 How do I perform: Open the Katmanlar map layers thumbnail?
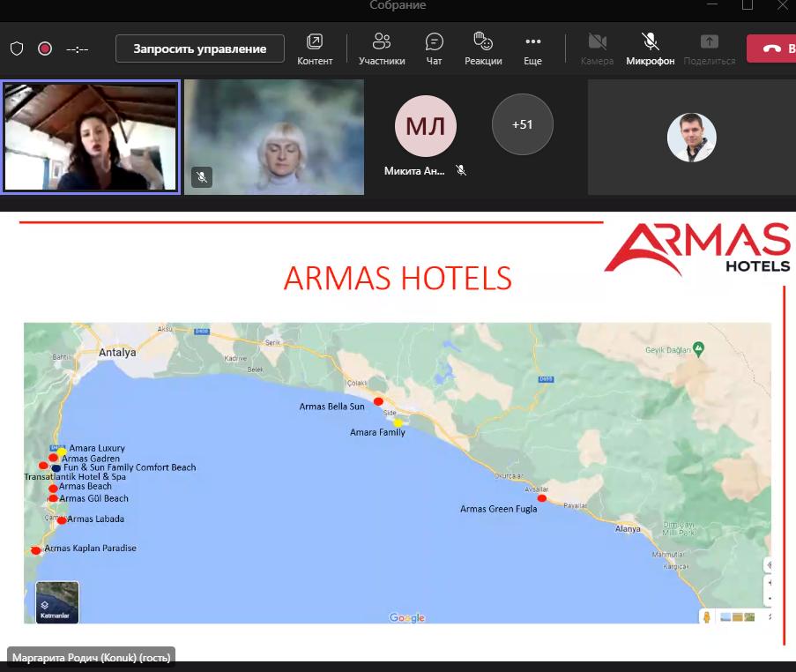click(x=57, y=601)
